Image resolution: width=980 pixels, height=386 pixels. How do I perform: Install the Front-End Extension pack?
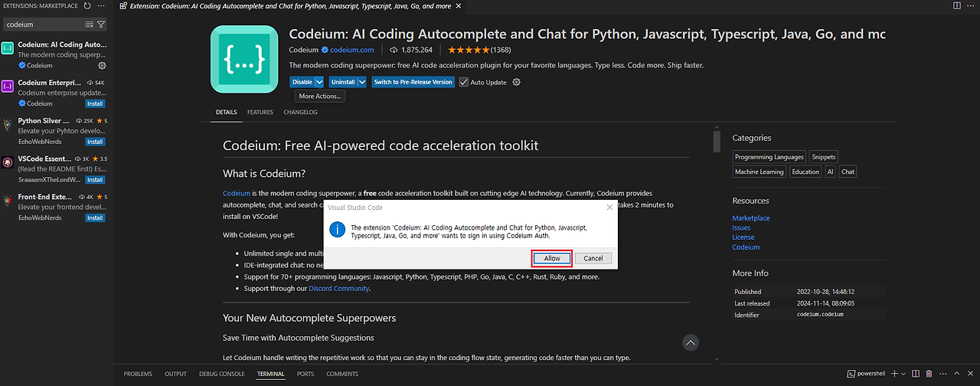click(95, 218)
